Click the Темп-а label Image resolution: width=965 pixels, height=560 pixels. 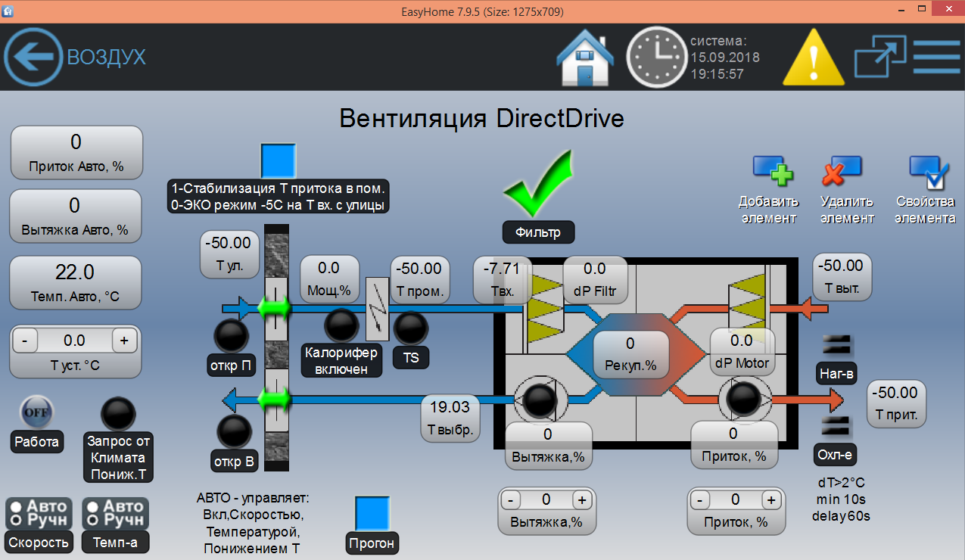[115, 542]
